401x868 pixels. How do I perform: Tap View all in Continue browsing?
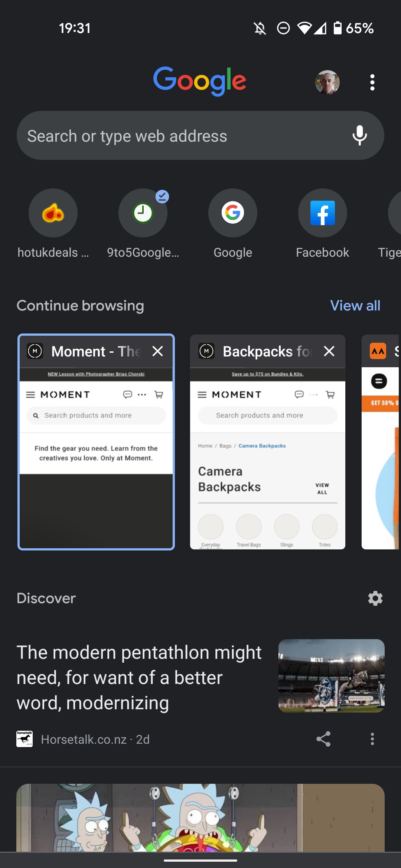pos(355,306)
